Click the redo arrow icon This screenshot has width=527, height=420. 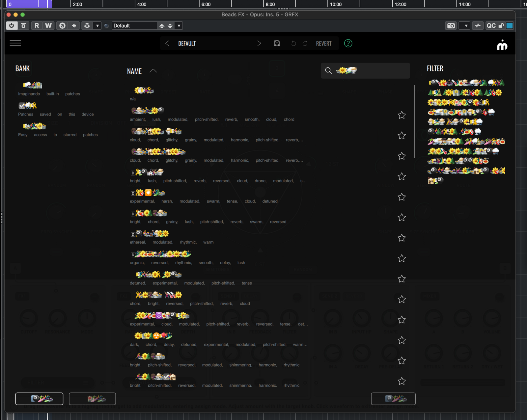[x=305, y=43]
